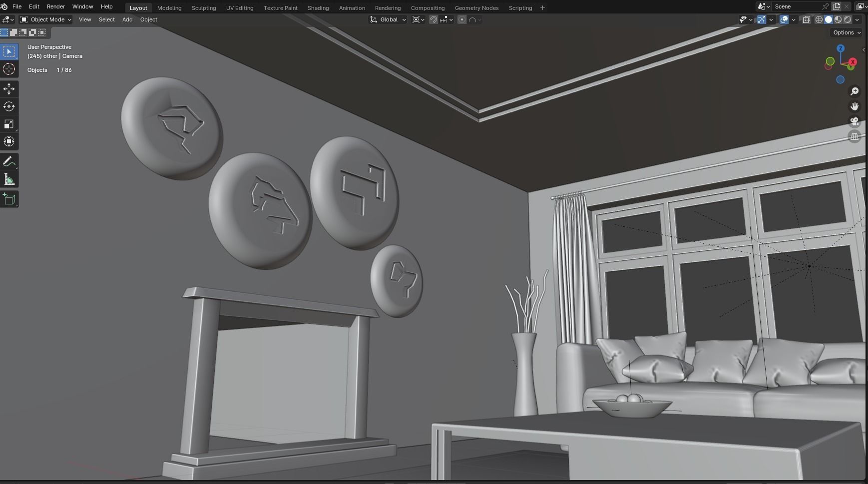Open the viewport View menu
The width and height of the screenshot is (868, 484).
85,19
